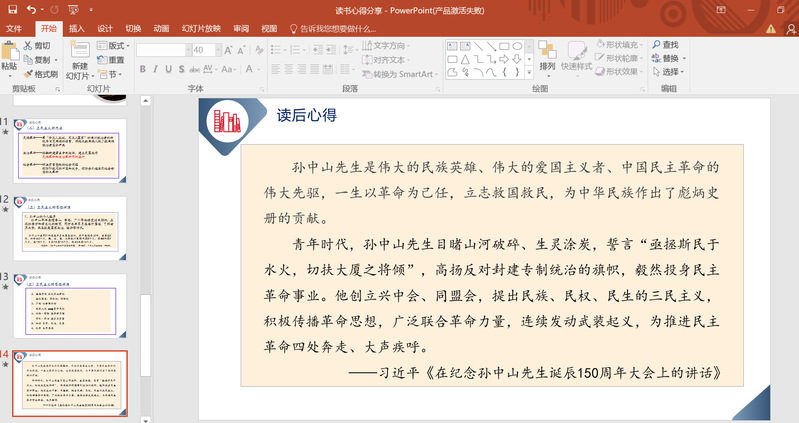Viewport: 799px width, 423px height.
Task: Toggle Underline formatting button
Action: click(170, 69)
